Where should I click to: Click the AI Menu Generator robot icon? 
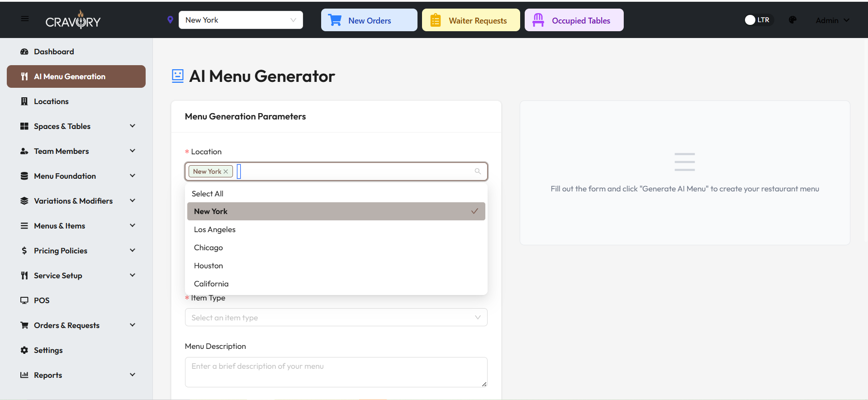(178, 76)
